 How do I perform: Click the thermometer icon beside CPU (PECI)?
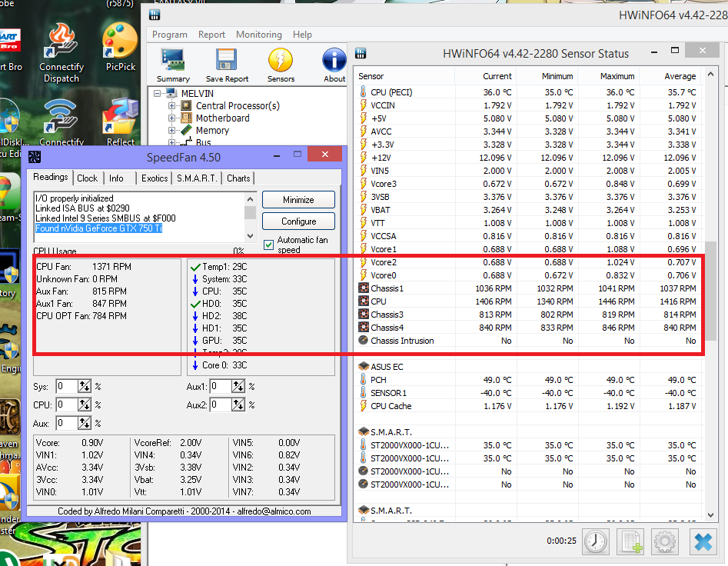363,92
